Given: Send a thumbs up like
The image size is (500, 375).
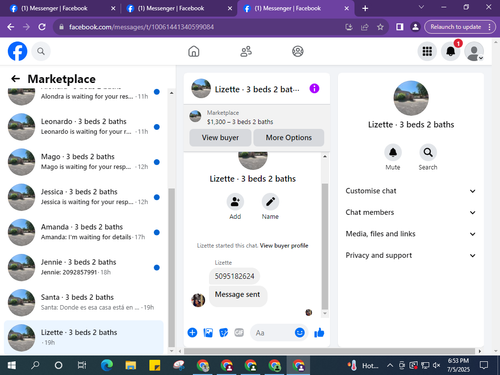Looking at the screenshot, I should pyautogui.click(x=319, y=332).
